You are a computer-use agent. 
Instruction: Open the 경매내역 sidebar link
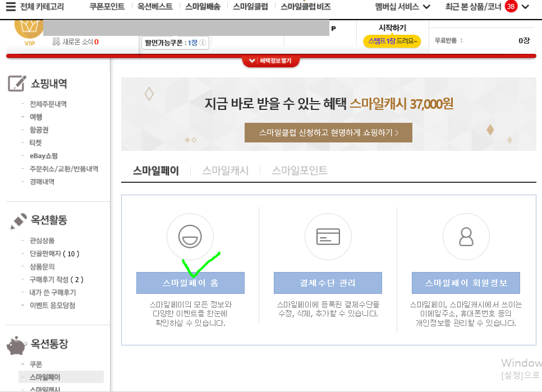[42, 182]
